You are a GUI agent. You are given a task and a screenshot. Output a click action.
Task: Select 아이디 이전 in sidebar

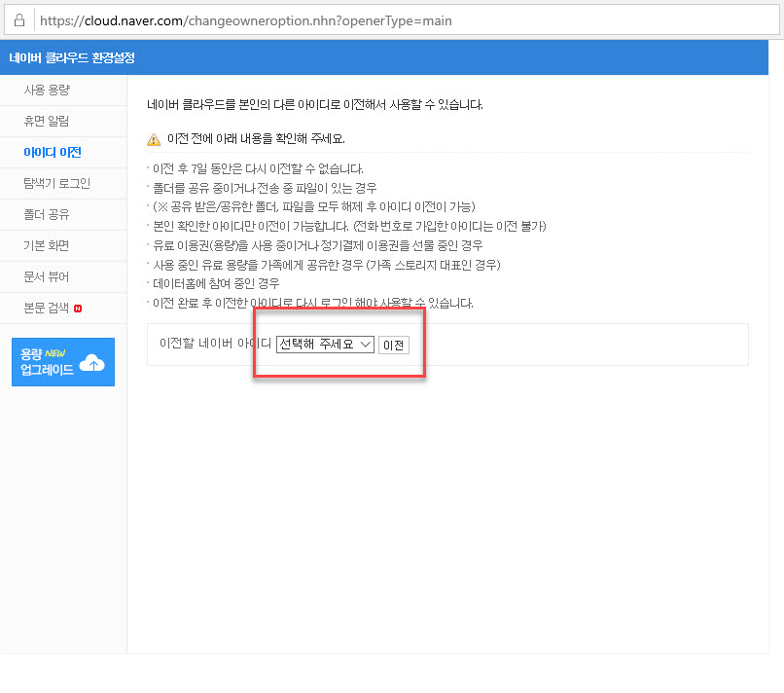[52, 152]
